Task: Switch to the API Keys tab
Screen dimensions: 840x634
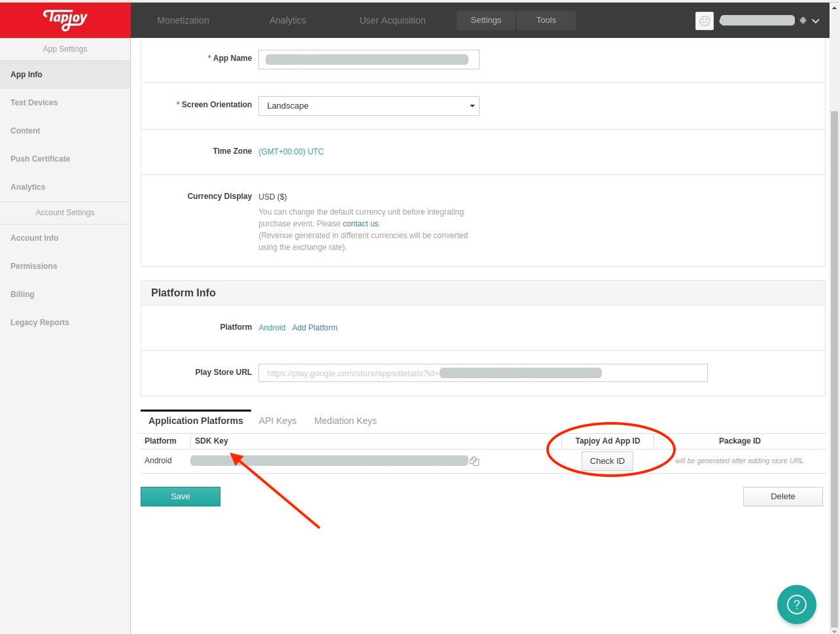Action: (277, 421)
